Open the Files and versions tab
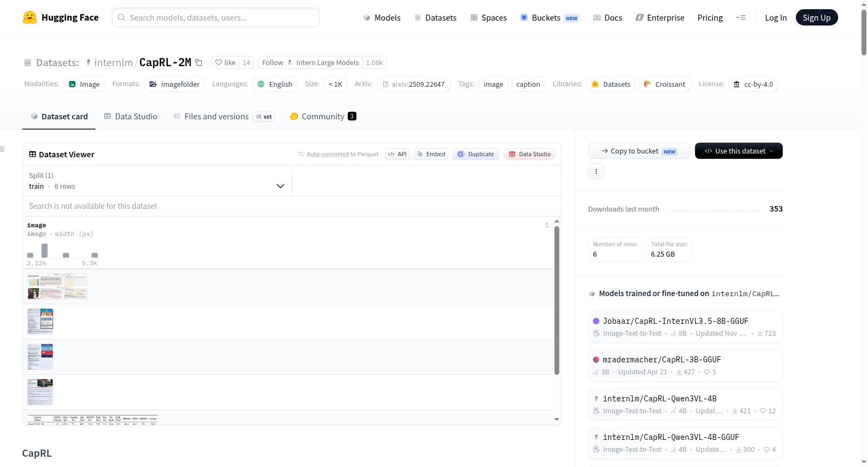Viewport: 868px width, 467px height. pos(224,116)
